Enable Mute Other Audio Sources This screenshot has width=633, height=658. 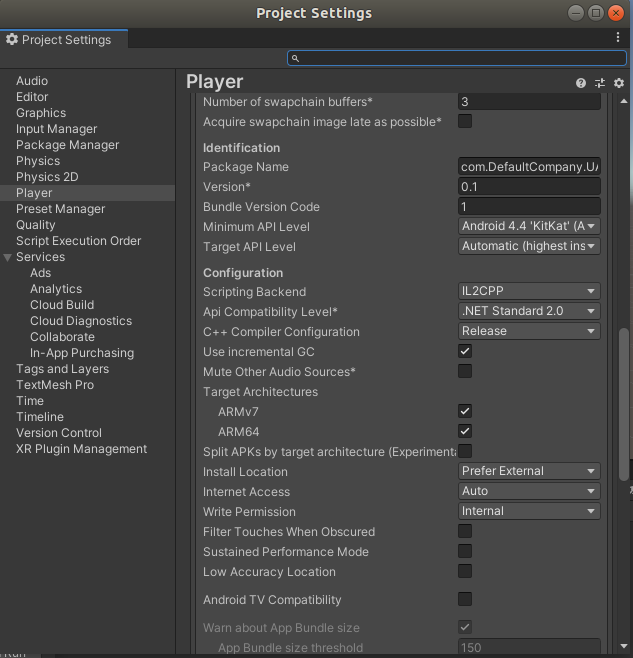[x=465, y=371]
